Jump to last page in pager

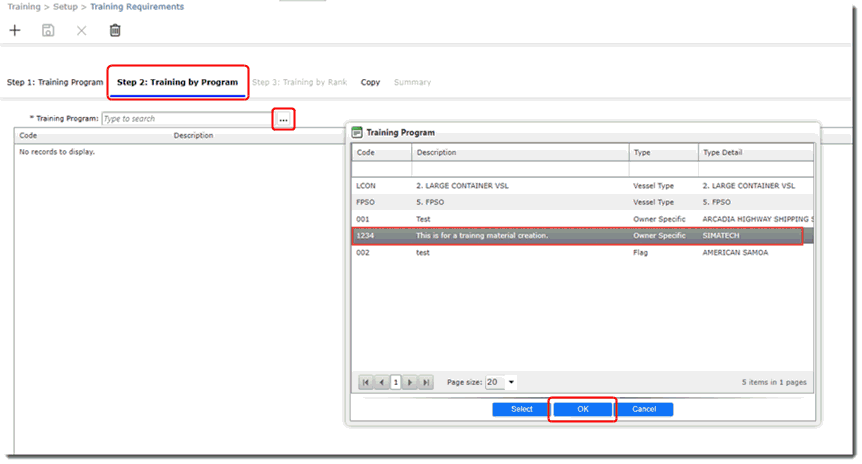tap(426, 382)
